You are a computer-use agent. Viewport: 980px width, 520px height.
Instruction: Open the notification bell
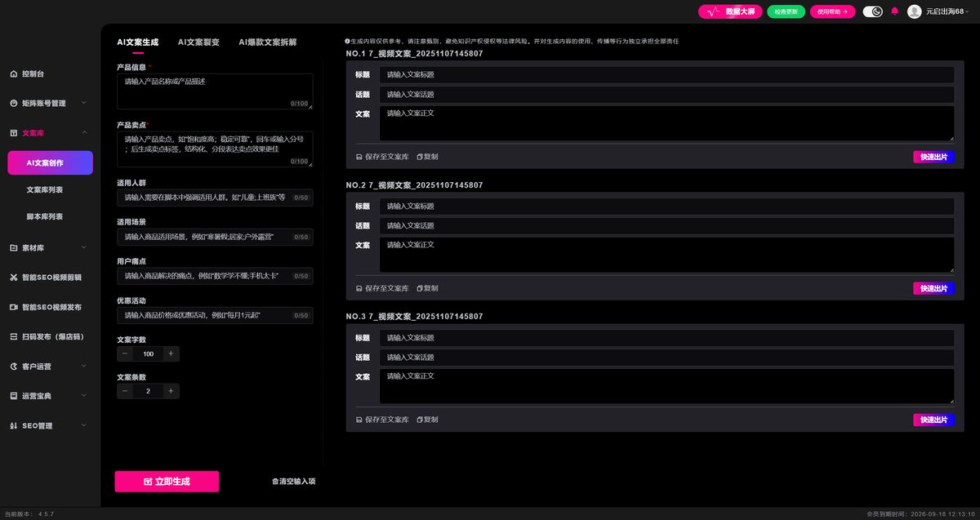894,11
